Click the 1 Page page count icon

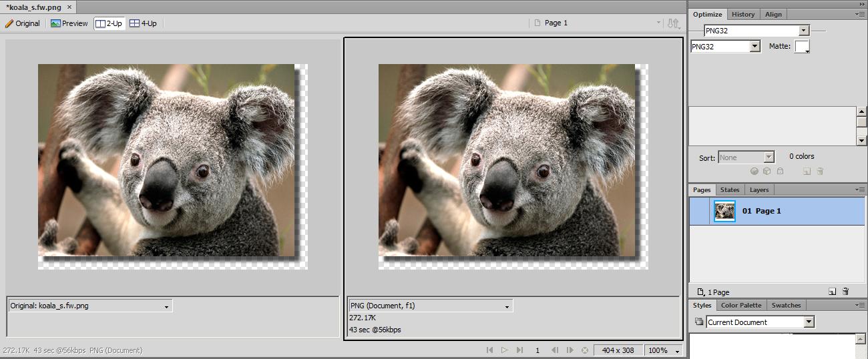point(700,292)
